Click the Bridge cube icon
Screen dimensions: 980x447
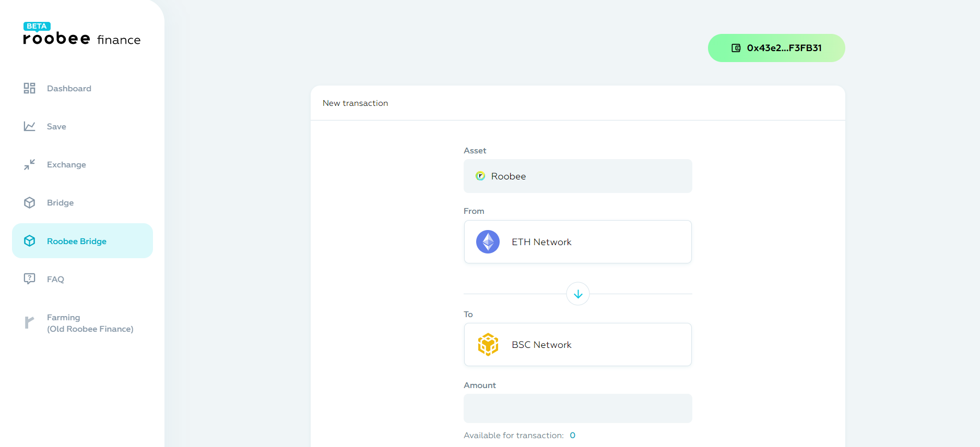29,202
